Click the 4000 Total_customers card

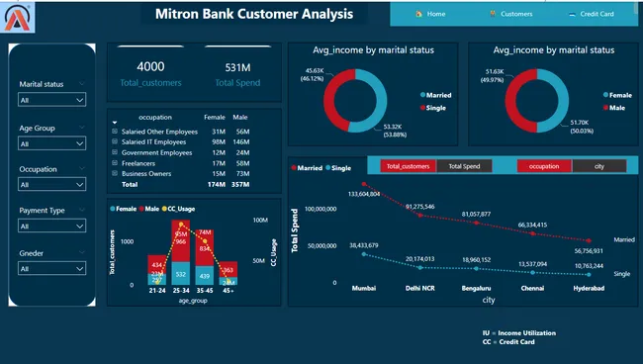coord(150,73)
